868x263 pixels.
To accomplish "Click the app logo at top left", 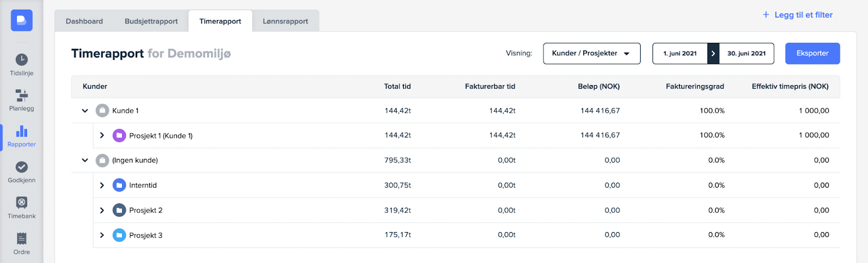I will point(22,21).
